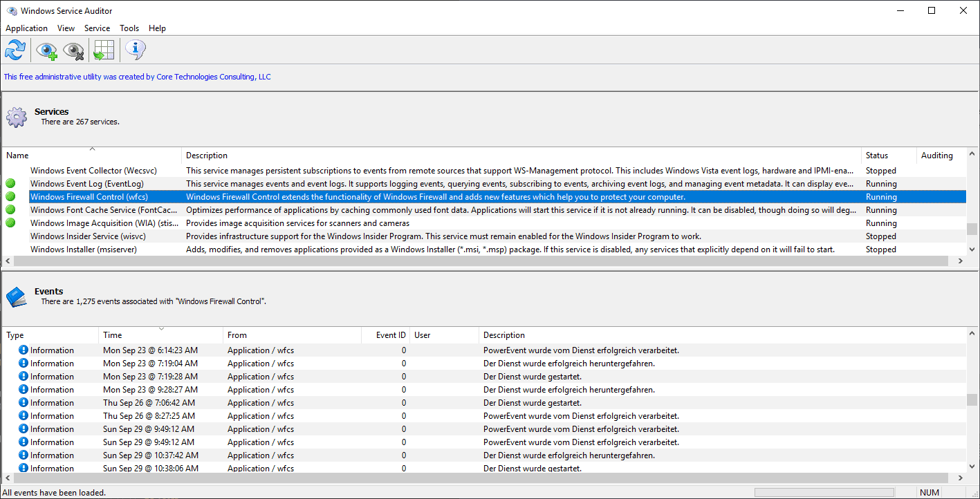Click PowerEvent description at 8:27:25 AM
980x499 pixels.
[581, 416]
